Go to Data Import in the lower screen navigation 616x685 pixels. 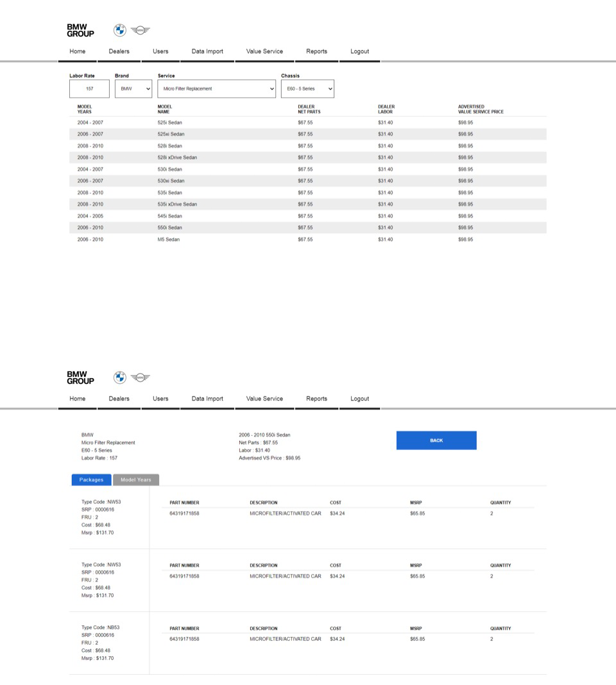207,399
